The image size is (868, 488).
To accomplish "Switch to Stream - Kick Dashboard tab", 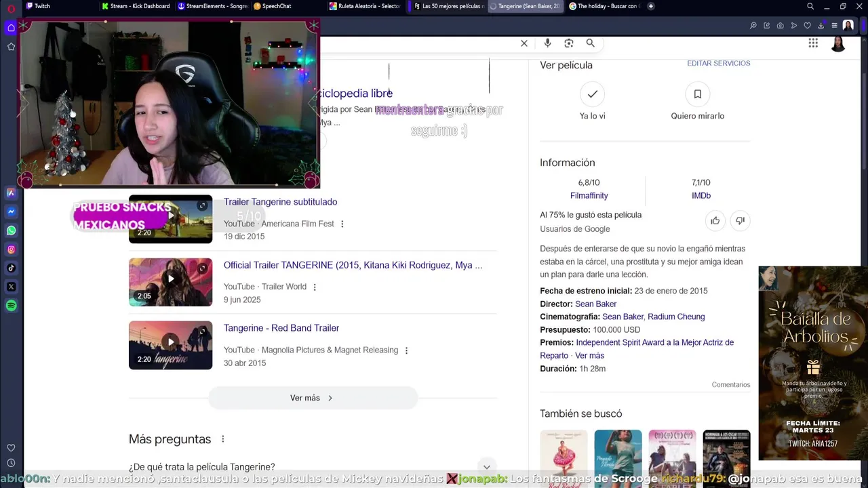I will [x=136, y=6].
